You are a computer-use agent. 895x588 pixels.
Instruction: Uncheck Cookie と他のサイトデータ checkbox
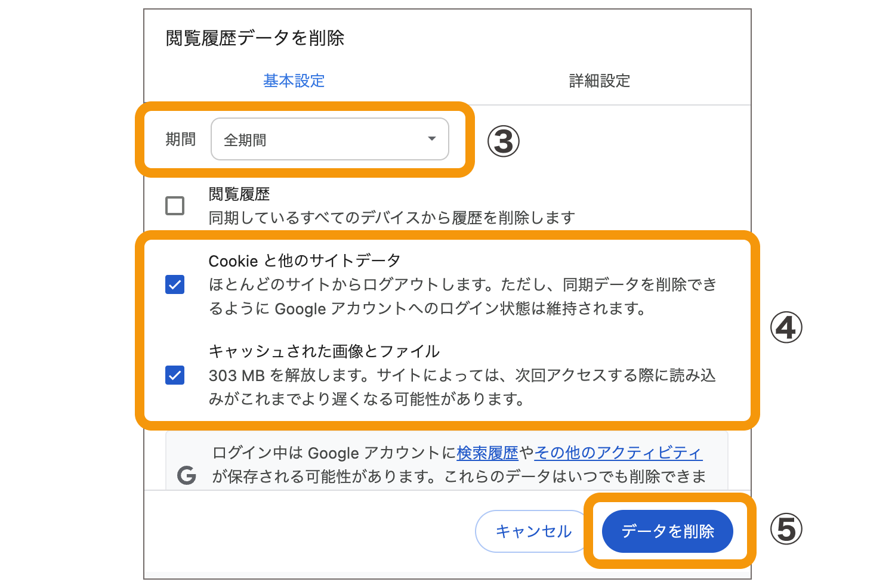point(175,284)
